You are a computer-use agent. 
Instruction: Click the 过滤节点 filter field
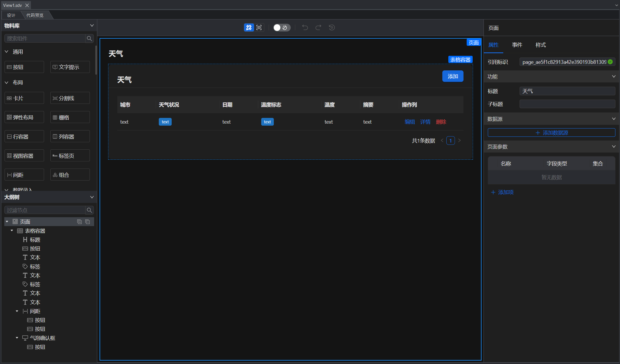(x=45, y=210)
